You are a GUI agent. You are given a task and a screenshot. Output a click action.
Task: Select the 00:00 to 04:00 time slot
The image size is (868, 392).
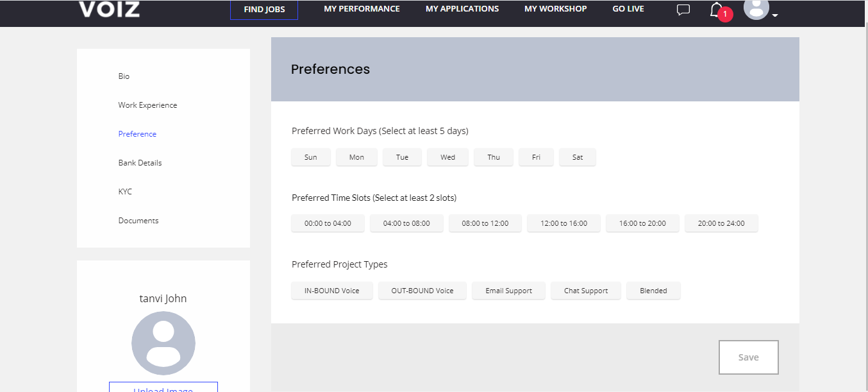(x=328, y=223)
